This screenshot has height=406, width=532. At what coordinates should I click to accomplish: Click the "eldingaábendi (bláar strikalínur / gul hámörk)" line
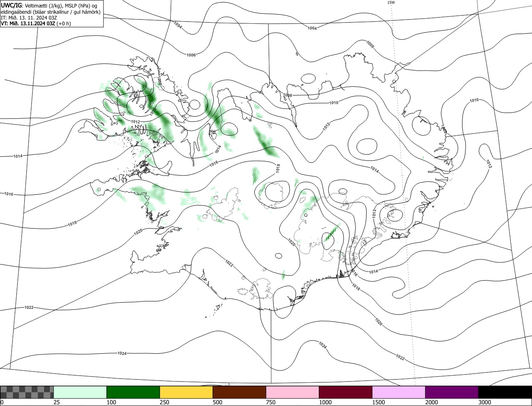[x=50, y=12]
